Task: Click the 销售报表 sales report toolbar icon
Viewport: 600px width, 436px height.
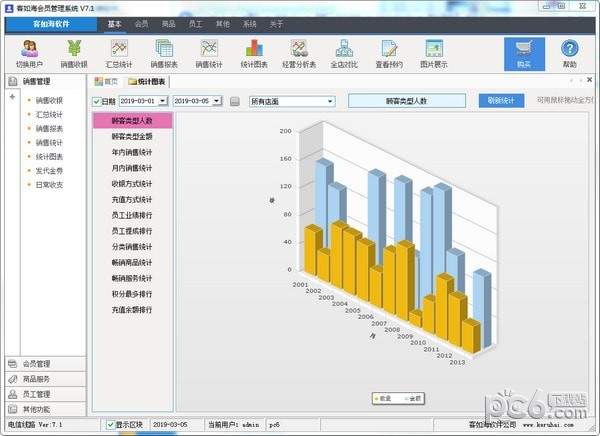Action: (164, 52)
